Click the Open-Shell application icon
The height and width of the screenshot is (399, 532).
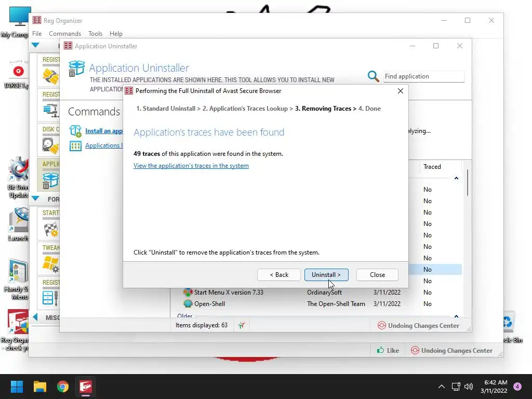pyautogui.click(x=188, y=303)
